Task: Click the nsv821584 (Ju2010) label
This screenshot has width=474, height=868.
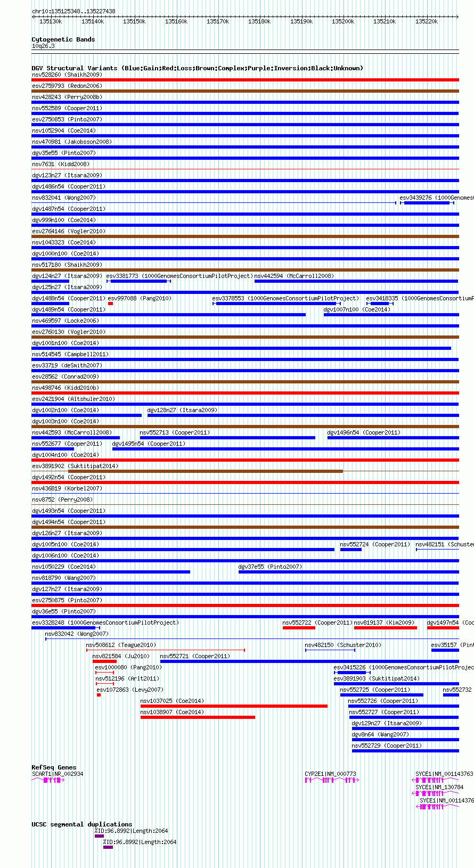Action: (x=121, y=656)
